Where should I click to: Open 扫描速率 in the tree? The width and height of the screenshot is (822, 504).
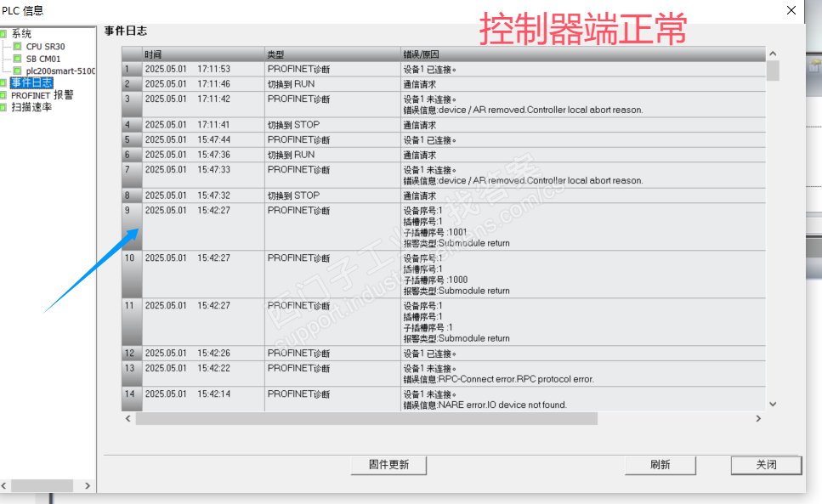pos(31,107)
